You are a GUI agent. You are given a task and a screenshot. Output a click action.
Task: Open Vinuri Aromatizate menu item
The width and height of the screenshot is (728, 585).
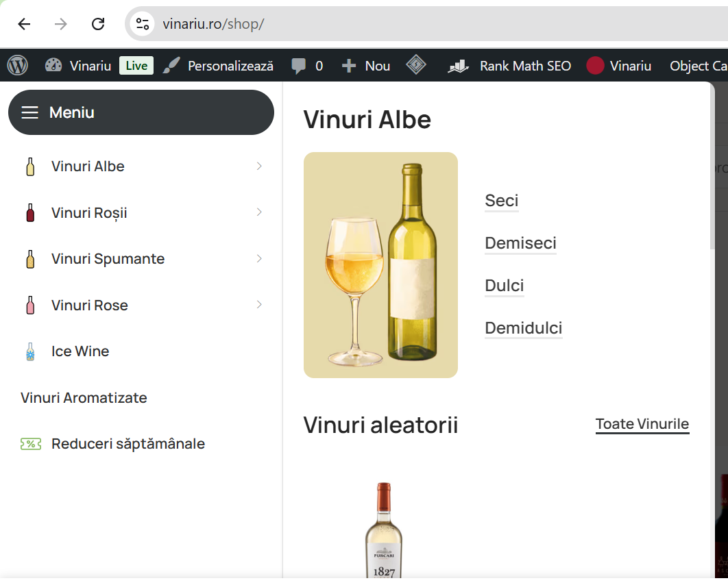(x=84, y=397)
